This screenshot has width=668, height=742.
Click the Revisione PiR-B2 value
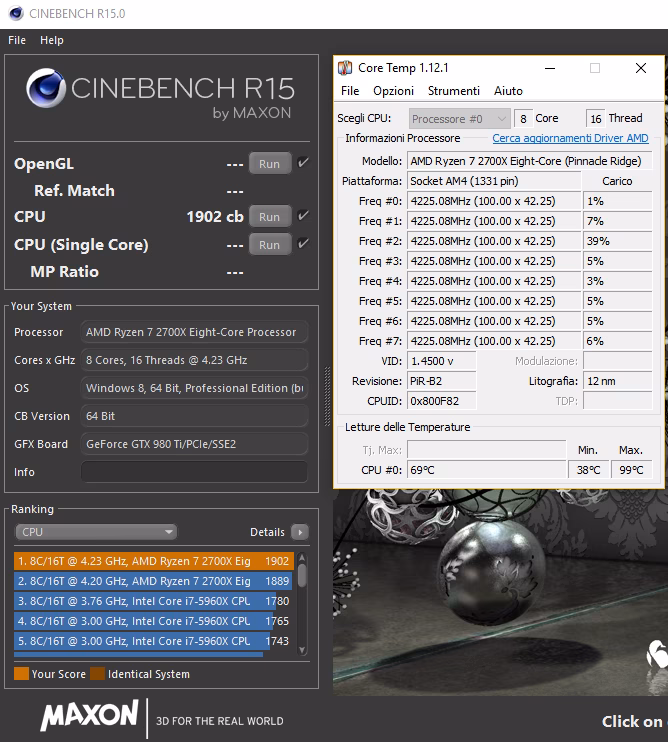[x=441, y=381]
